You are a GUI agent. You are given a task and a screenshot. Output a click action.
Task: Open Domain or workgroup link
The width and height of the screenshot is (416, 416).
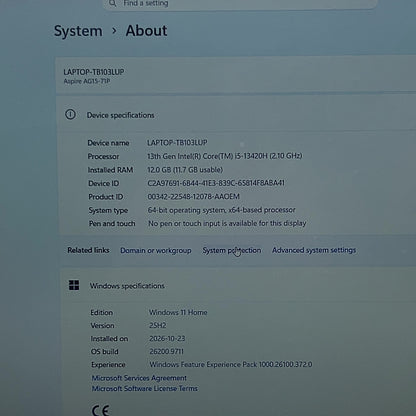click(156, 250)
